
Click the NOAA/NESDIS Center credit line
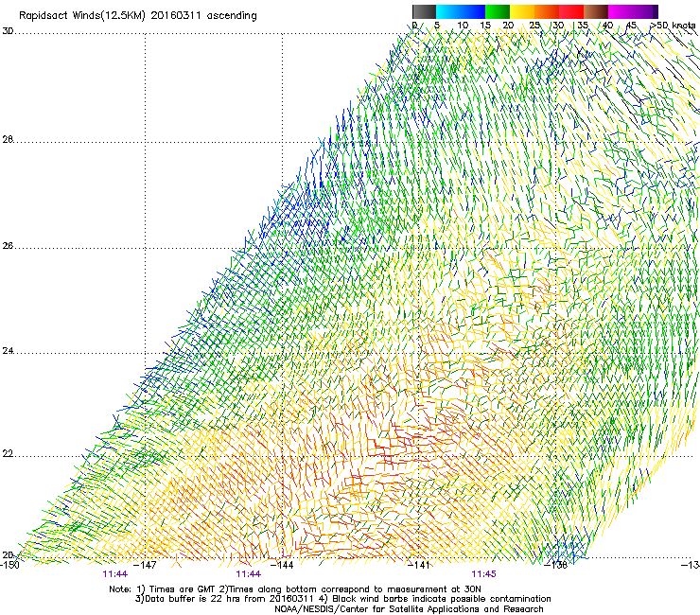(x=409, y=609)
